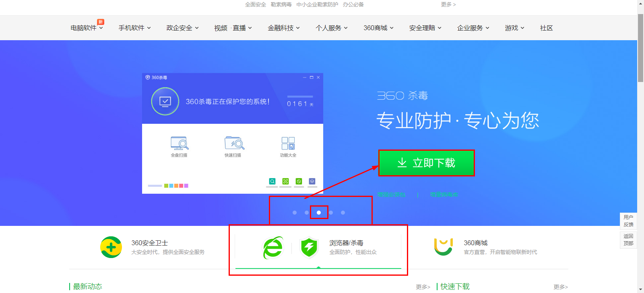Click the orange theme color swatch

pos(176,186)
